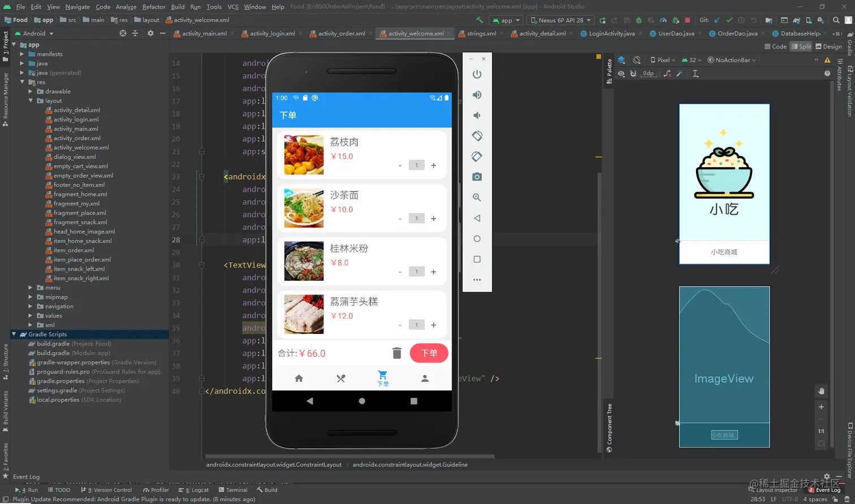Open the Nexus 6P API 28 device dropdown
The width and height of the screenshot is (855, 504).
tap(560, 20)
